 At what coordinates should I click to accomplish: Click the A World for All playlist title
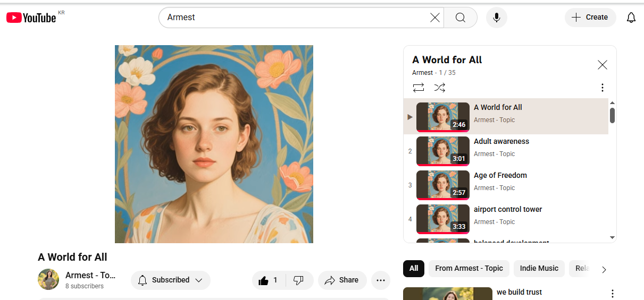[x=447, y=60]
